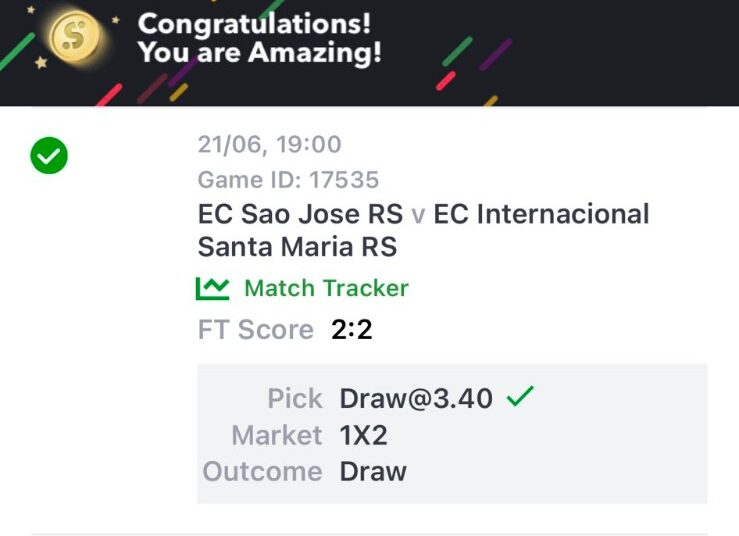This screenshot has height=536, width=739.
Task: Tap EC Internacional Santa Maria RS name
Action: pyautogui.click(x=423, y=230)
